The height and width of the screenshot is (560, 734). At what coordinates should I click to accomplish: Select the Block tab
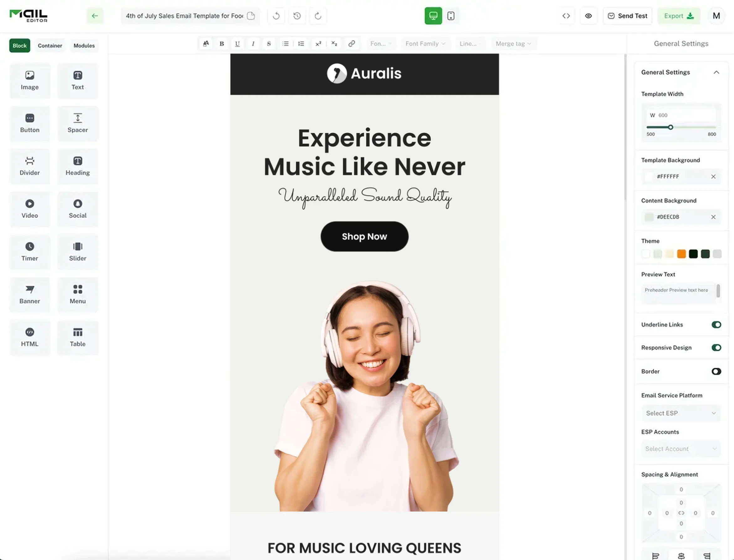[x=20, y=46]
